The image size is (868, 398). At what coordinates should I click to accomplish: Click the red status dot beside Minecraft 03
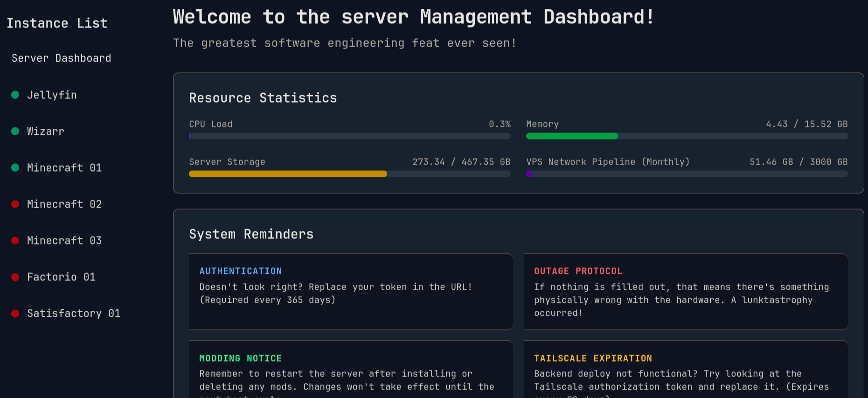click(15, 240)
